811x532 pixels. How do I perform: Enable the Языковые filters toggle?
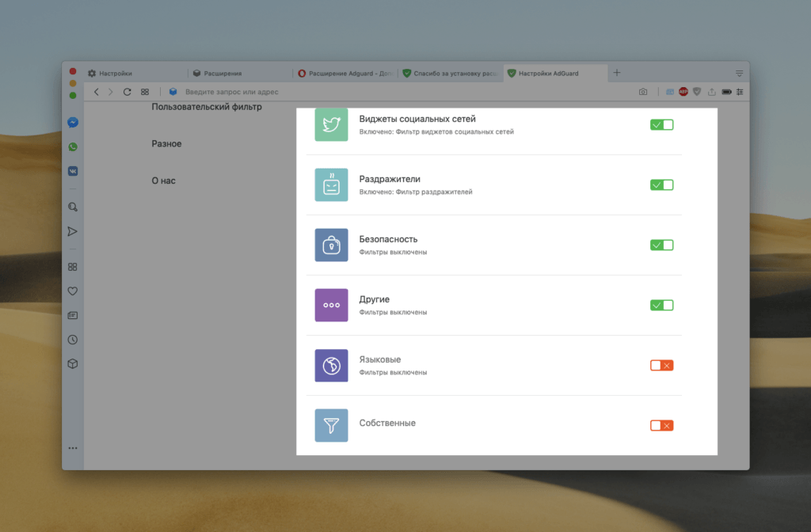tap(661, 366)
